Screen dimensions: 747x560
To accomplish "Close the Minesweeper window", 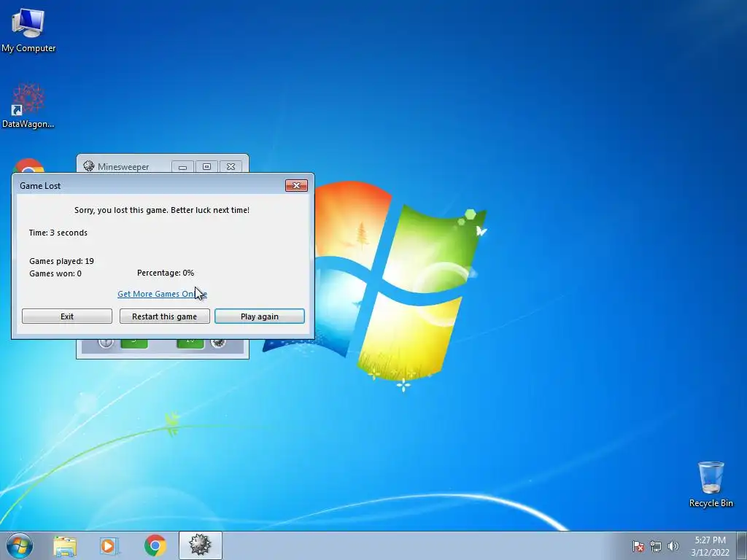I will (x=231, y=167).
